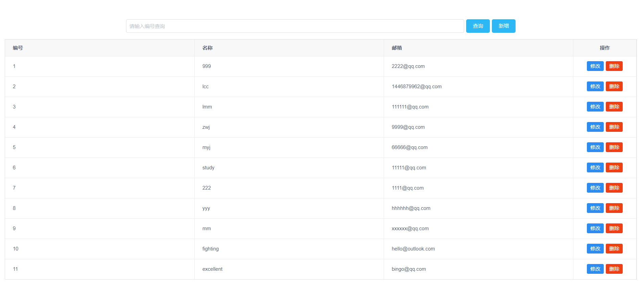Modify the zwj entry
This screenshot has width=644, height=289.
595,127
